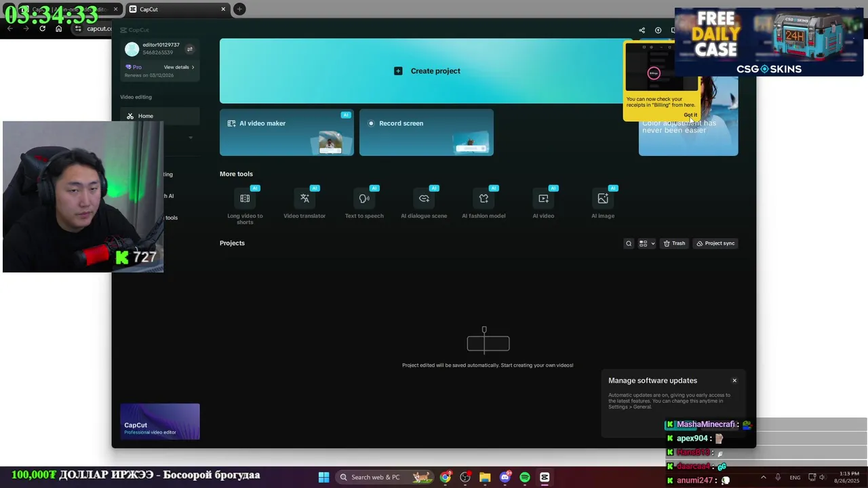Open File Explorer from taskbar
The image size is (868, 488).
(485, 477)
